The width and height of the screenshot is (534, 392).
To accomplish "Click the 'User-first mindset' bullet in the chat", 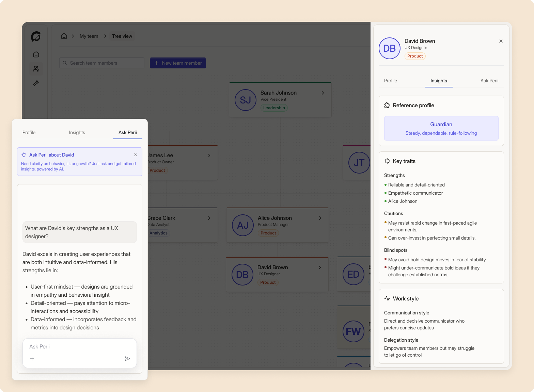I will click(82, 291).
